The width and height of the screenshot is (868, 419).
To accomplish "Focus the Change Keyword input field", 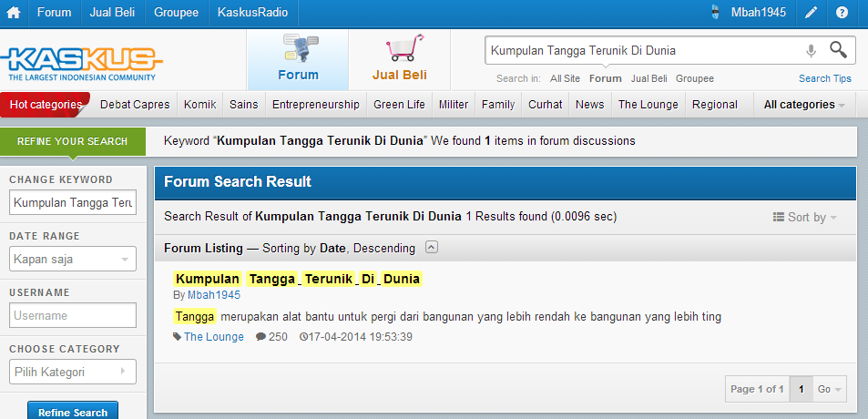I will (73, 202).
